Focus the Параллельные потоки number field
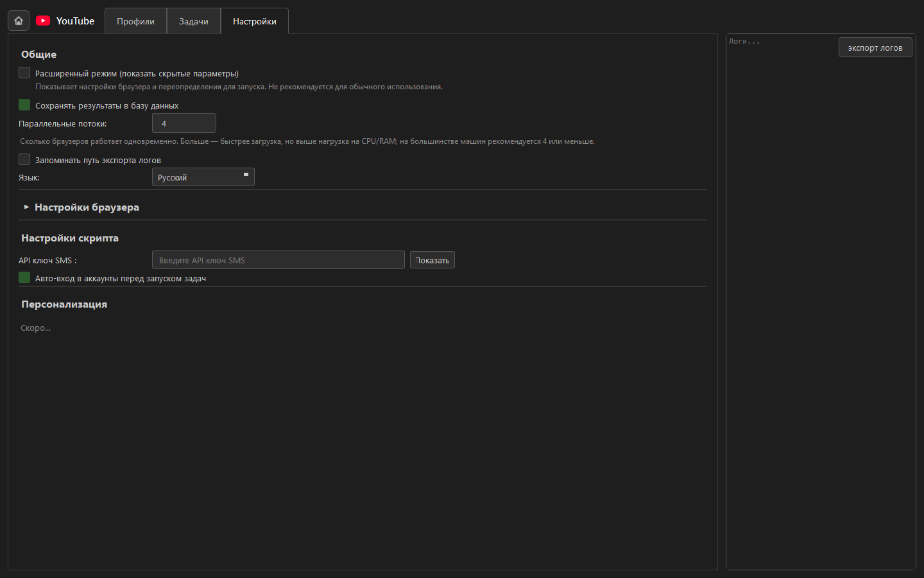This screenshot has height=578, width=924. pos(184,123)
